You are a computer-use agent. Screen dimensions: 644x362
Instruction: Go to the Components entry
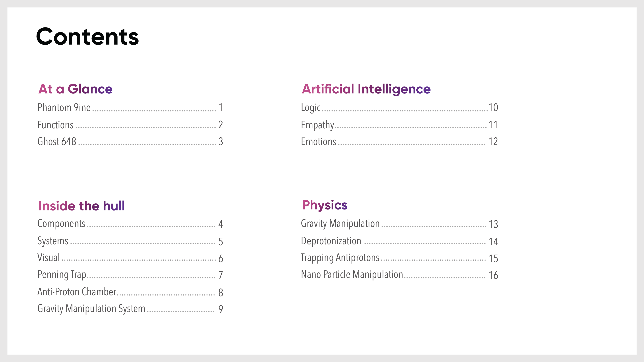[x=130, y=224]
